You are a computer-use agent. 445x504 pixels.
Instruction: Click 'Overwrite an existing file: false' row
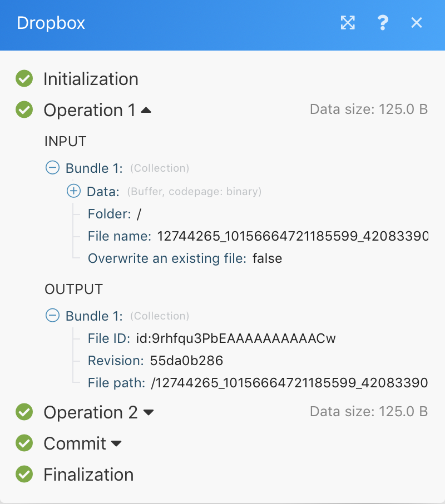click(185, 258)
